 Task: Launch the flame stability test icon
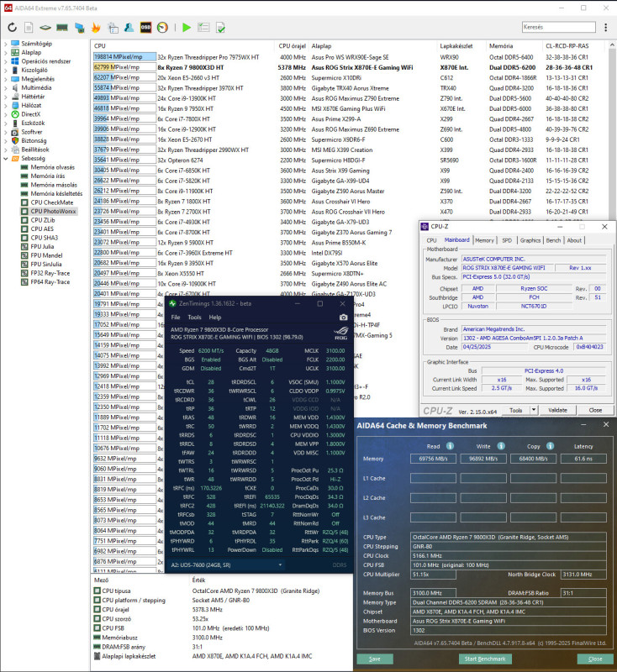click(x=96, y=28)
